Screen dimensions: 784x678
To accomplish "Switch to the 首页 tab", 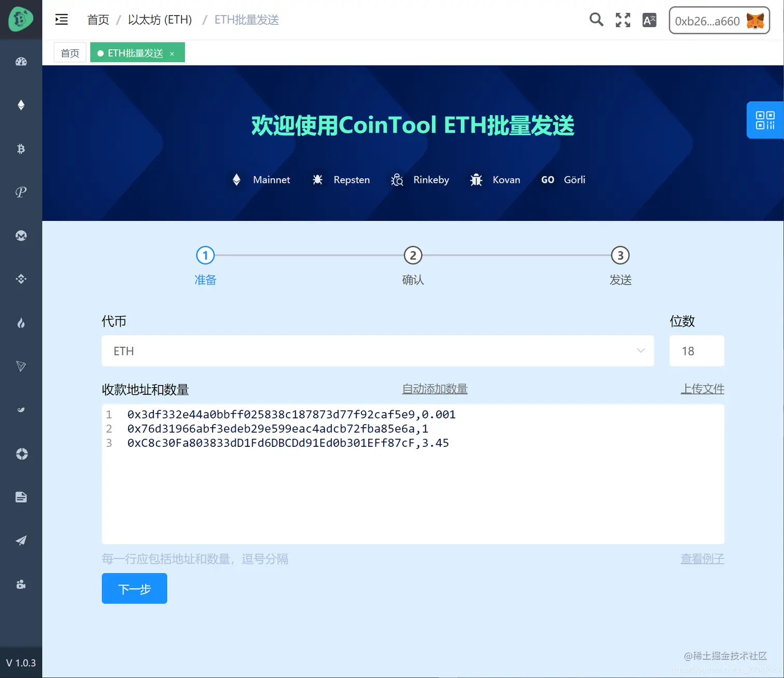I will pyautogui.click(x=69, y=52).
